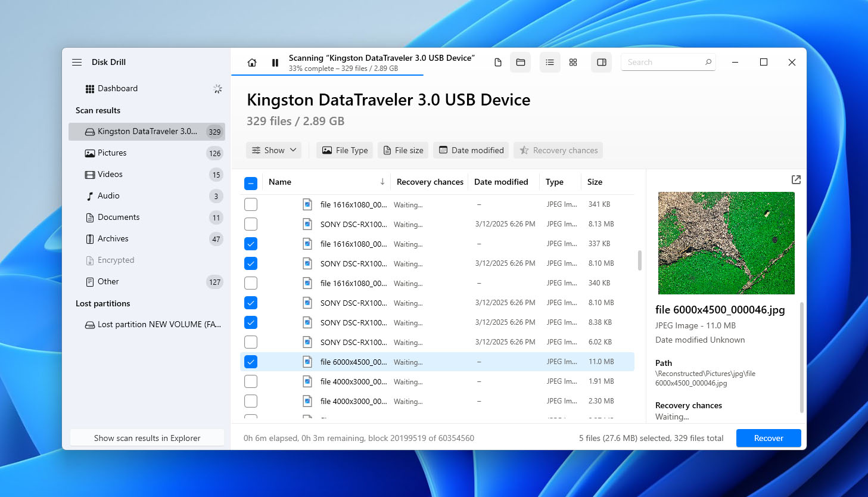Viewport: 868px width, 497px height.
Task: Open the Audio category
Action: tap(147, 196)
